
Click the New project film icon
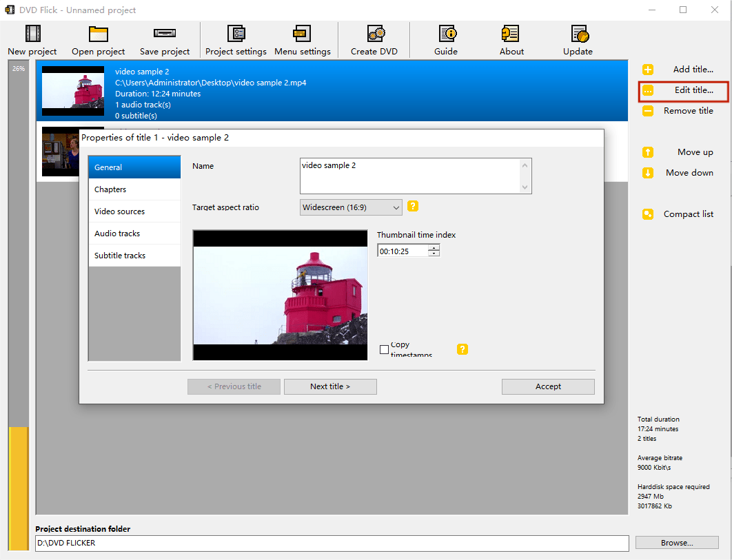click(32, 34)
